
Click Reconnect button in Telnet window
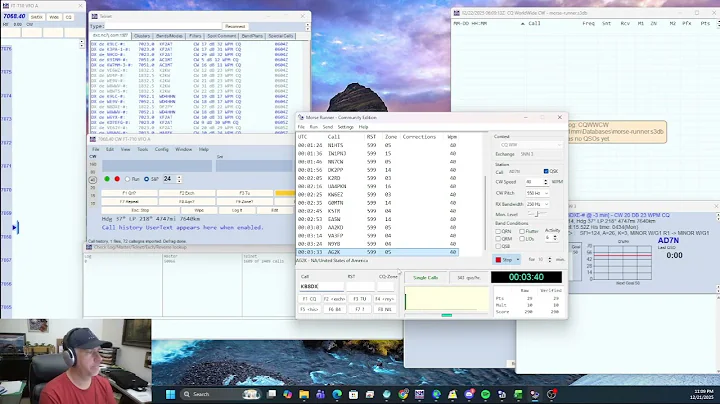pos(236,27)
